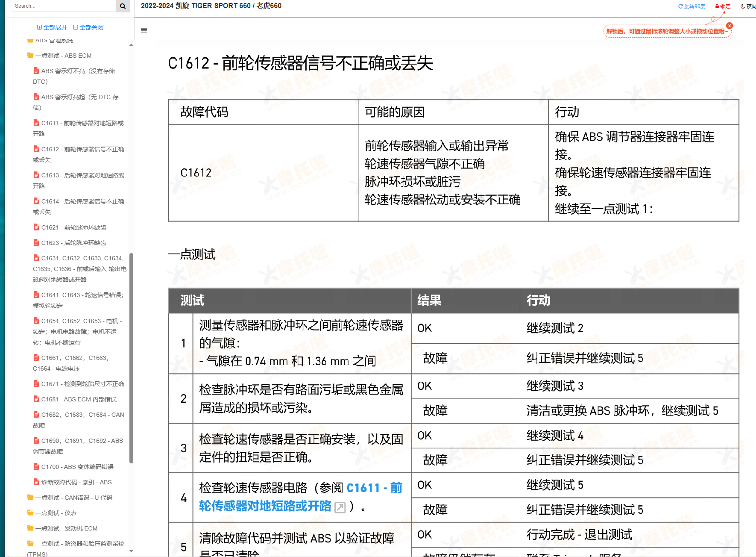
Task: Open C1661-C1664 电源电压 item
Action: (x=71, y=363)
